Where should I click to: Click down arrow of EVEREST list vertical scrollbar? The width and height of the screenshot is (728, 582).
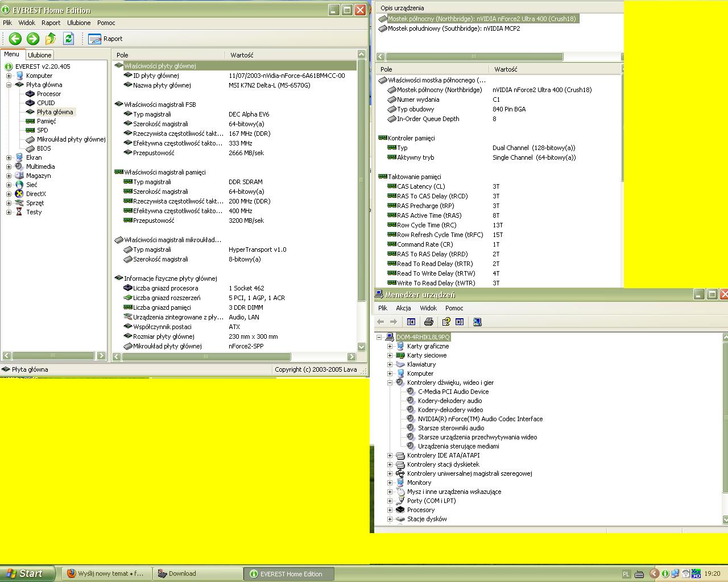pos(361,347)
